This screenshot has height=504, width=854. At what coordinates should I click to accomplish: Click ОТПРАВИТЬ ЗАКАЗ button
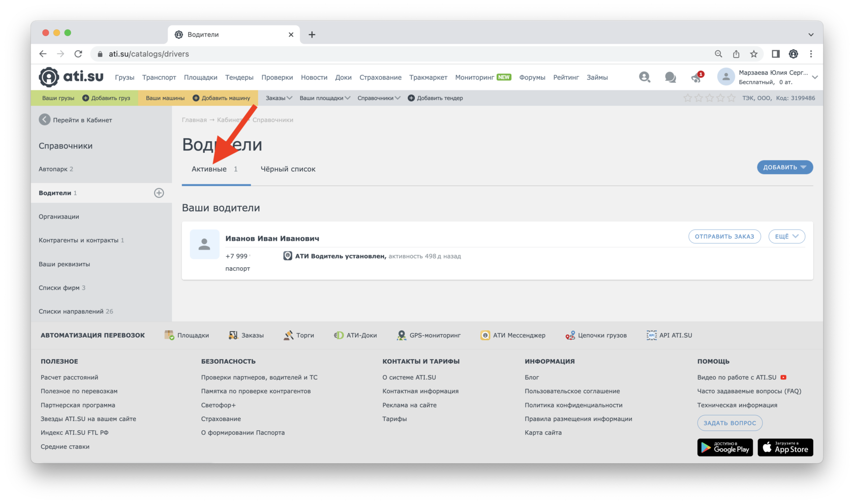724,236
